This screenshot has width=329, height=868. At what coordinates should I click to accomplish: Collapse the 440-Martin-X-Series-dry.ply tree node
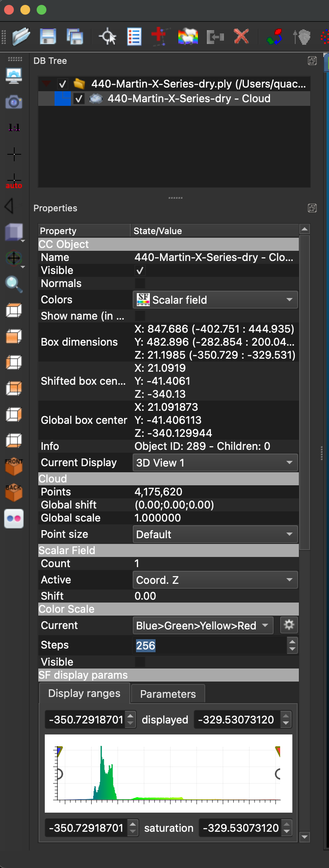coord(46,84)
